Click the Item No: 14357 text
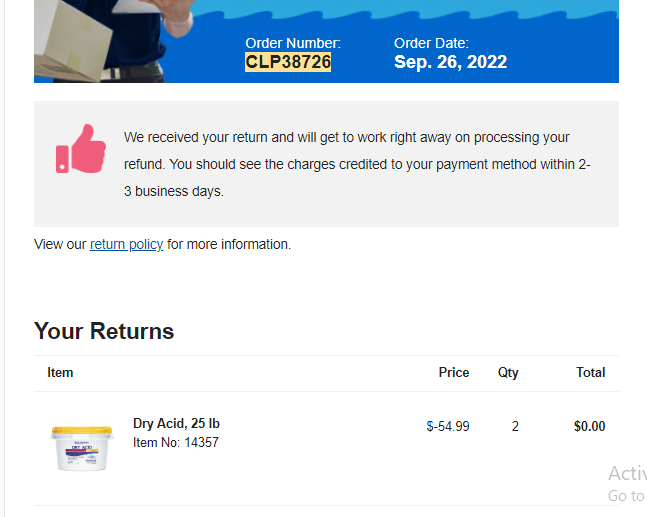This screenshot has height=517, width=647. point(176,442)
